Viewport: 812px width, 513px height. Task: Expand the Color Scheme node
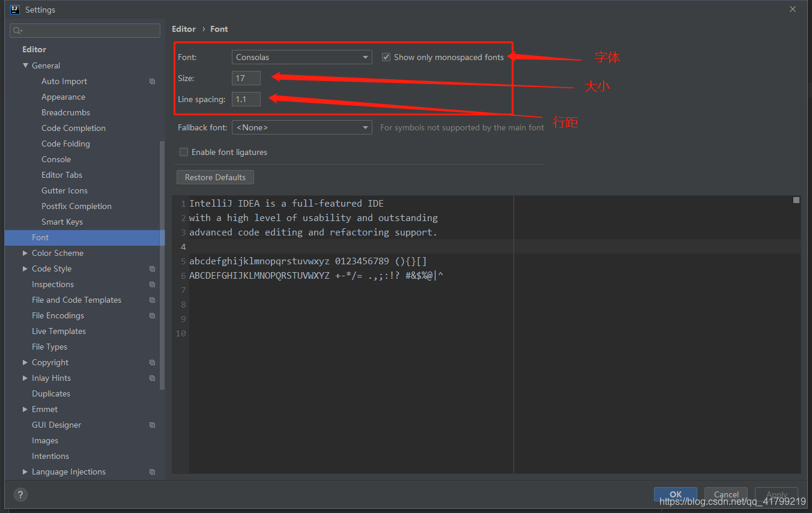tap(25, 253)
